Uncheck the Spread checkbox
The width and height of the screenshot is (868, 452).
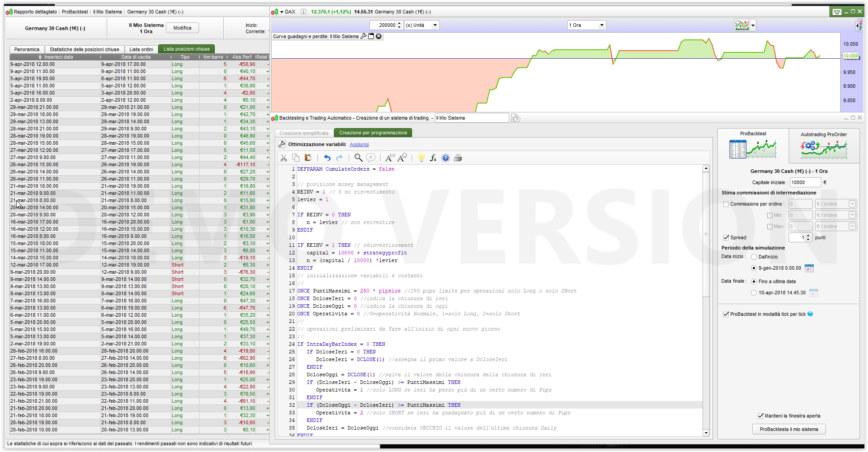pos(726,238)
